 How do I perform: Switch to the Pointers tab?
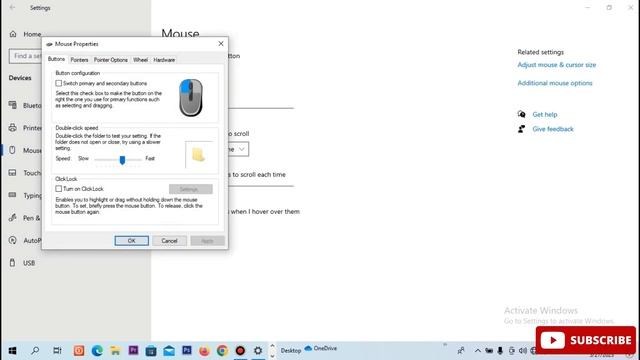(x=79, y=60)
